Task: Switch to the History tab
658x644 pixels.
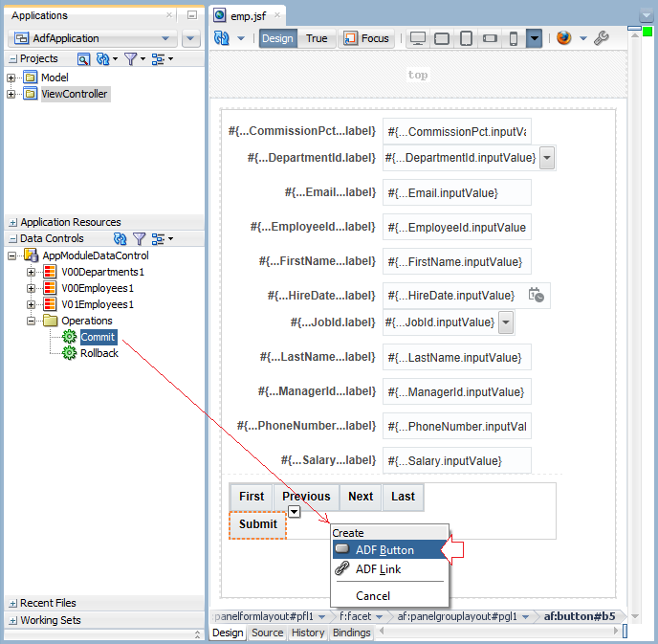Action: (x=308, y=633)
